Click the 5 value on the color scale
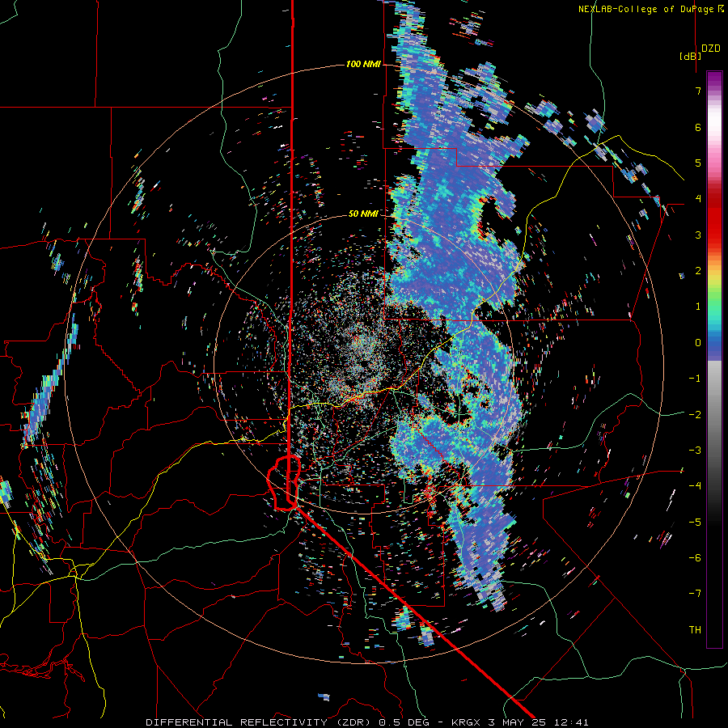Screen dimensions: 728x728 click(698, 163)
